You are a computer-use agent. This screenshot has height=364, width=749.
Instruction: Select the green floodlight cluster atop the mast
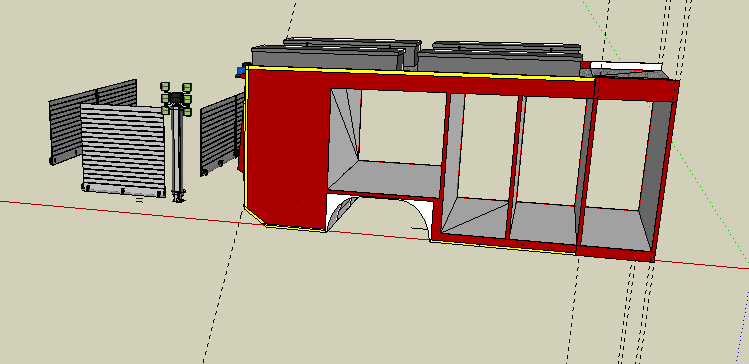pyautogui.click(x=176, y=99)
